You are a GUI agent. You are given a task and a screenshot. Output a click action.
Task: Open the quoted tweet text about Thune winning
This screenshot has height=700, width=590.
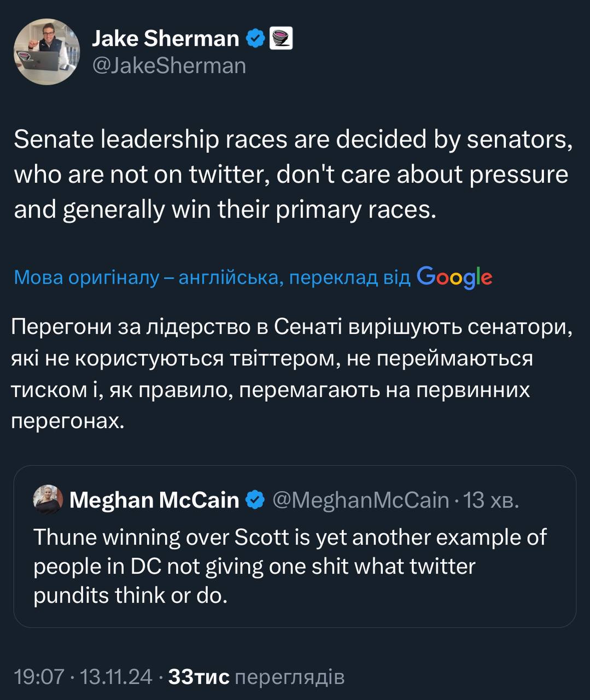pos(290,566)
